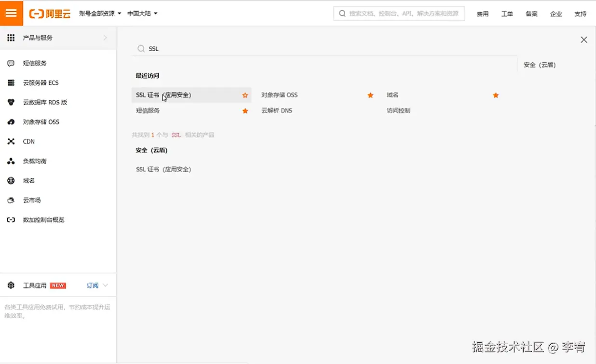This screenshot has width=596, height=364.
Task: Click the CDN sidebar label
Action: coord(29,142)
